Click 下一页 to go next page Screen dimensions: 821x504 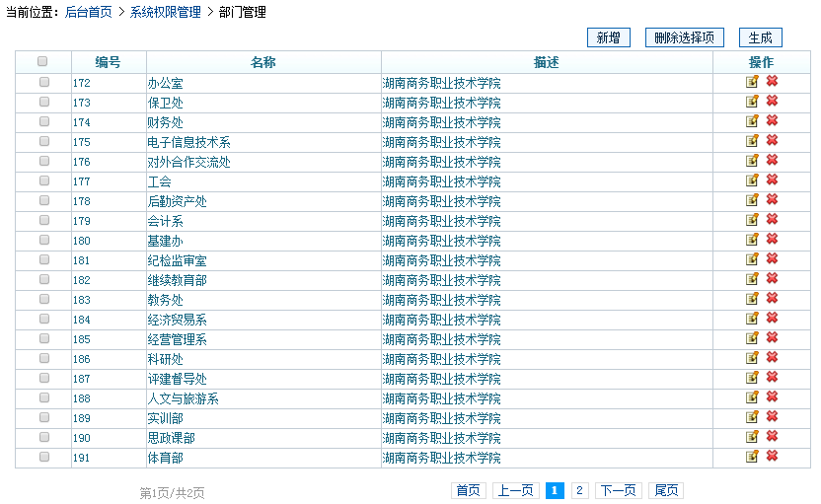pos(619,490)
